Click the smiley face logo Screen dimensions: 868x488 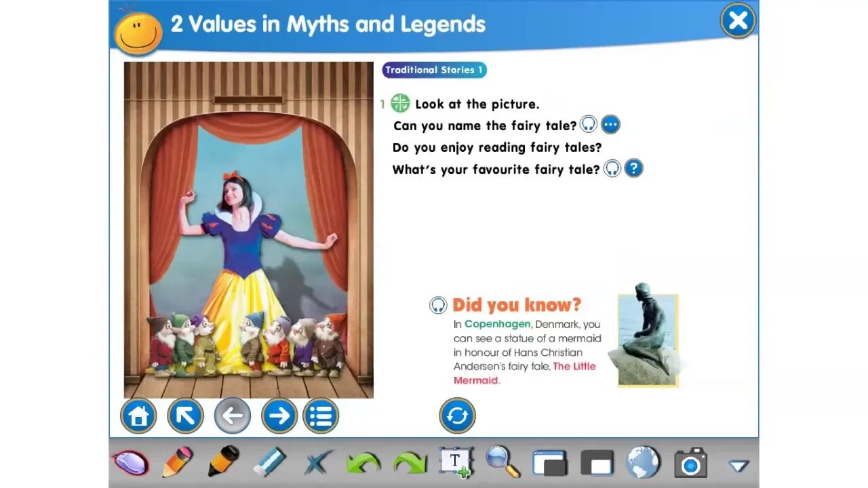tap(138, 32)
